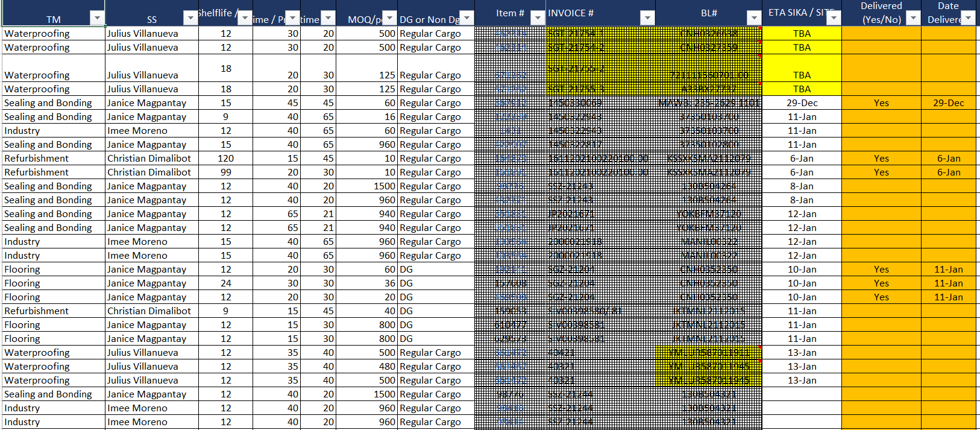Image resolution: width=980 pixels, height=430 pixels.
Task: Select Regular Cargo in the MOQ 16 row
Action: [x=436, y=117]
